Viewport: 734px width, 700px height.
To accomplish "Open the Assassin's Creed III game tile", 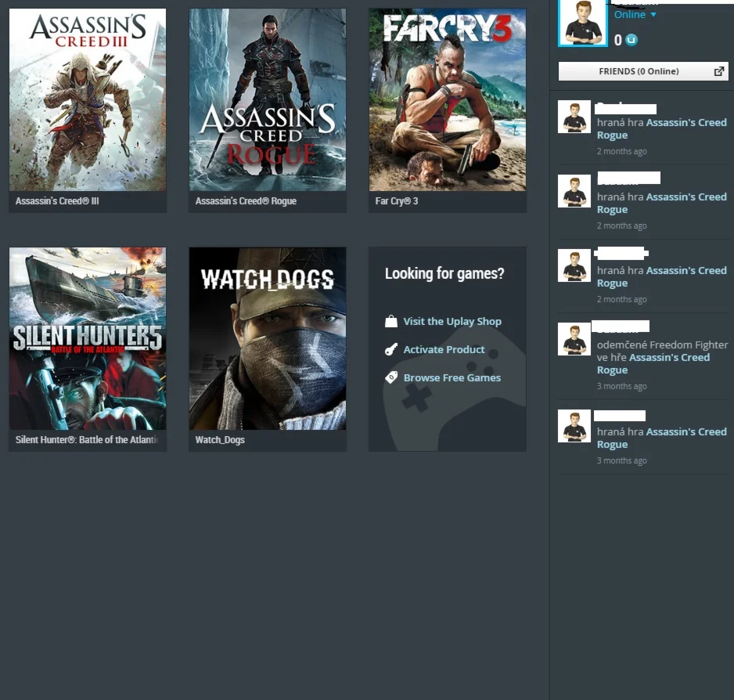I will (87, 99).
